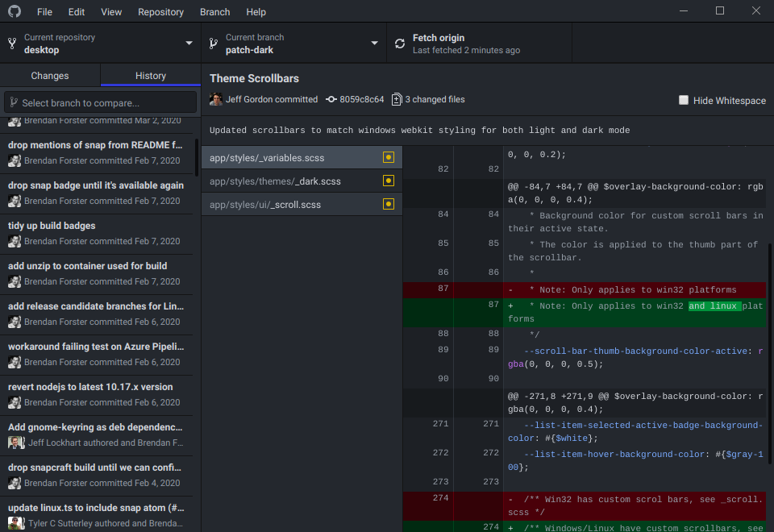The width and height of the screenshot is (774, 532).
Task: Click the Select branch to compare field
Action: [x=100, y=102]
